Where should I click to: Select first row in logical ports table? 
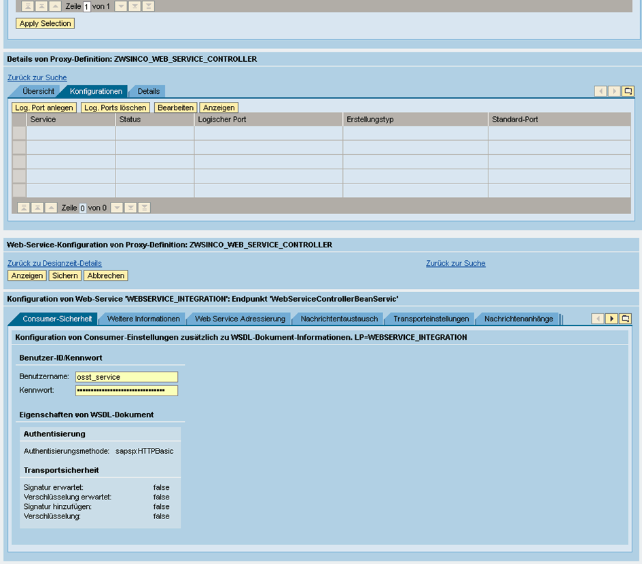(19, 133)
